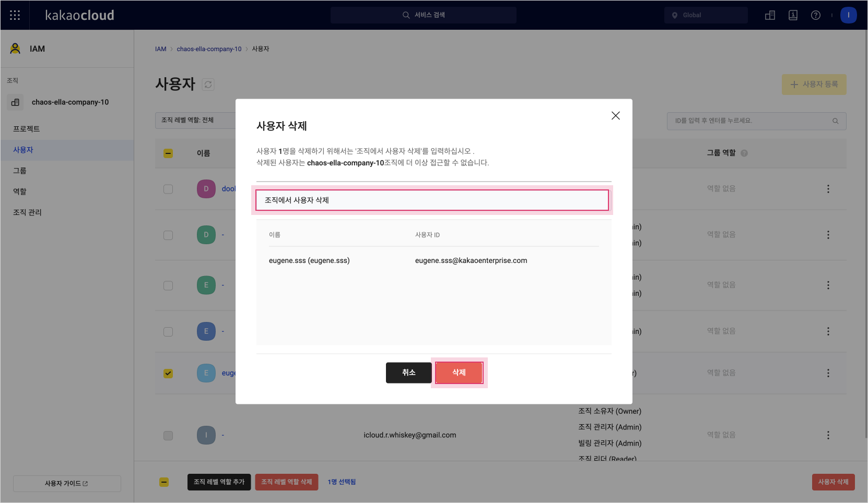Click the 사용자 등록 button
Image resolution: width=868 pixels, height=503 pixels.
coord(814,85)
